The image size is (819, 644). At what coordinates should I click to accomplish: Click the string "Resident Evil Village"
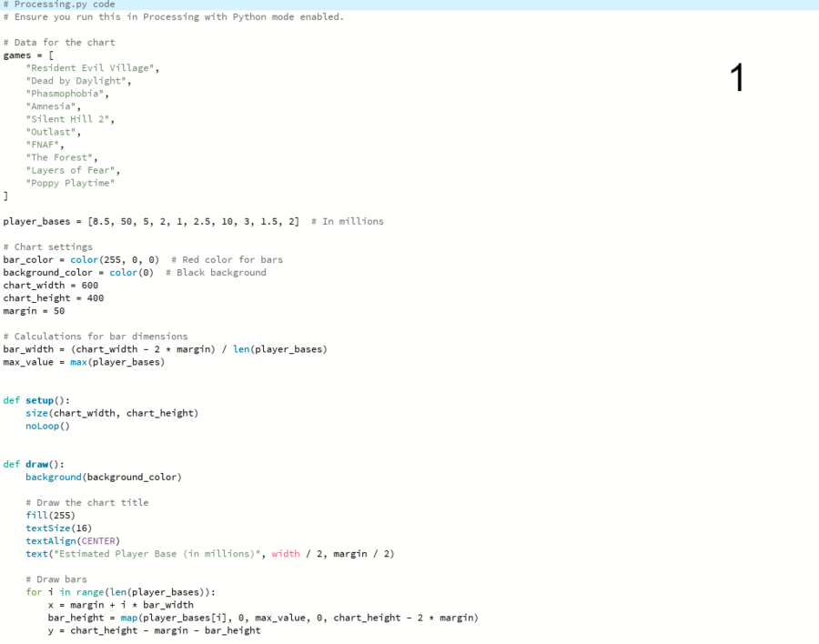(x=90, y=68)
